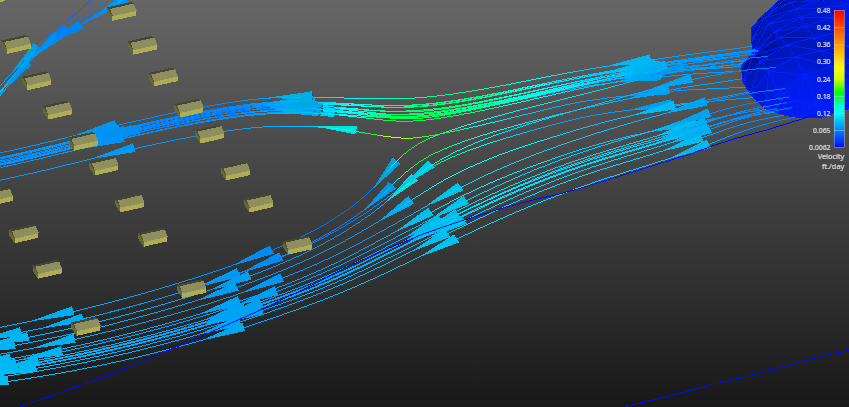Screen dimensions: 849x407
Task: Click the 0.24 legend tick value
Action: pos(823,79)
